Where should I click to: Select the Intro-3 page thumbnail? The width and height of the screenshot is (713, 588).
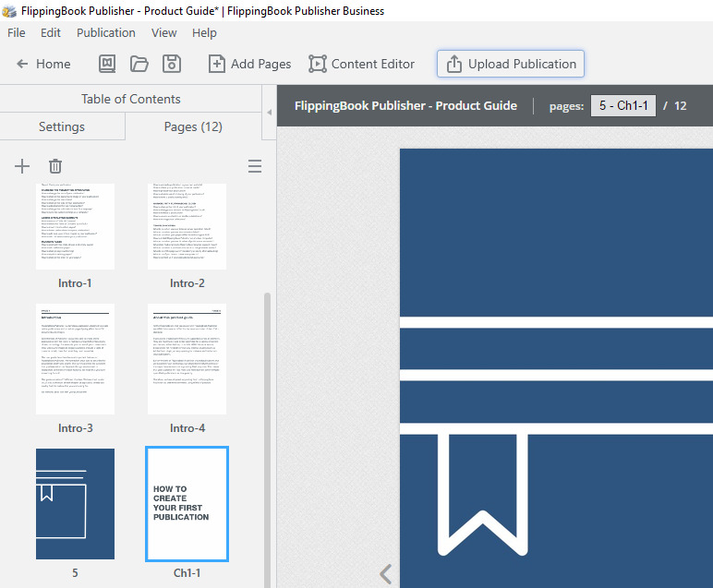pyautogui.click(x=75, y=359)
